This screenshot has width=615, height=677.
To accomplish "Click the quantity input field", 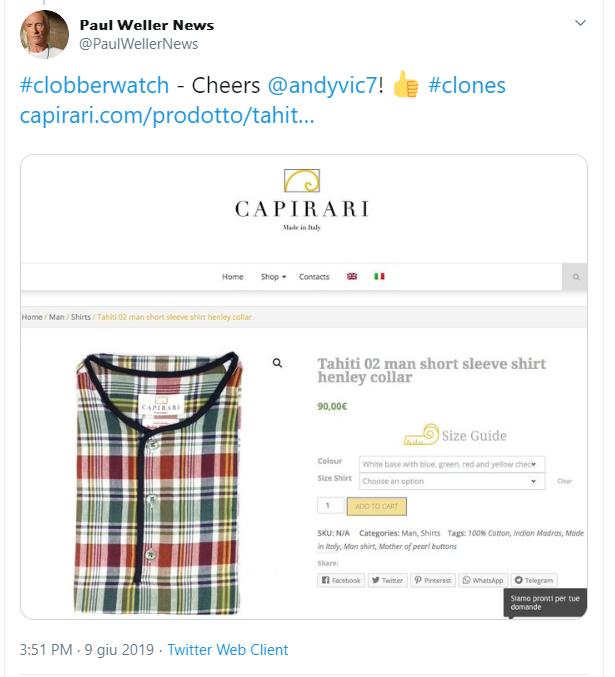I will point(330,506).
